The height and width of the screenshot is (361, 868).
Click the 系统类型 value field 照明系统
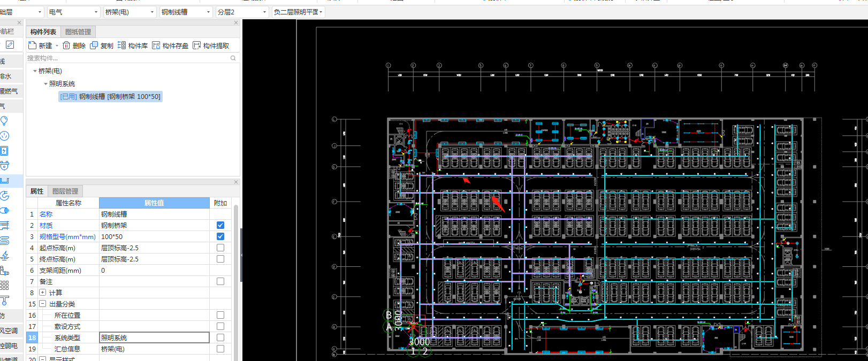[x=154, y=337]
